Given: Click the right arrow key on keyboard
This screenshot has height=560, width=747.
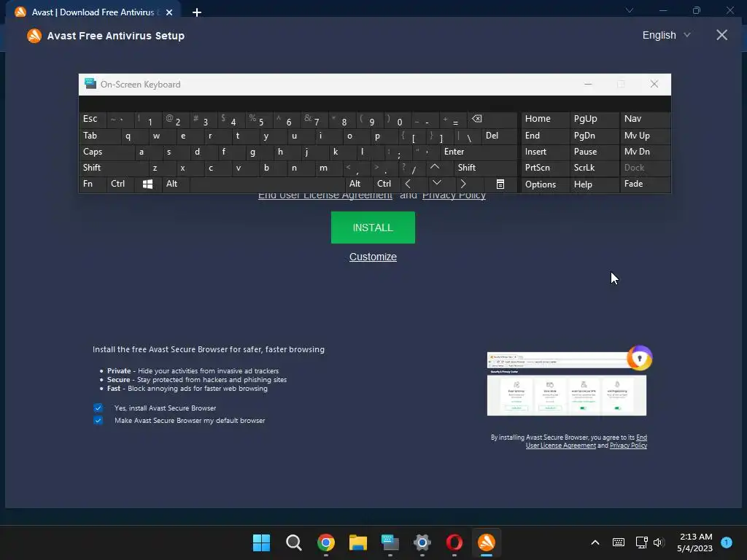Looking at the screenshot, I should click(462, 184).
